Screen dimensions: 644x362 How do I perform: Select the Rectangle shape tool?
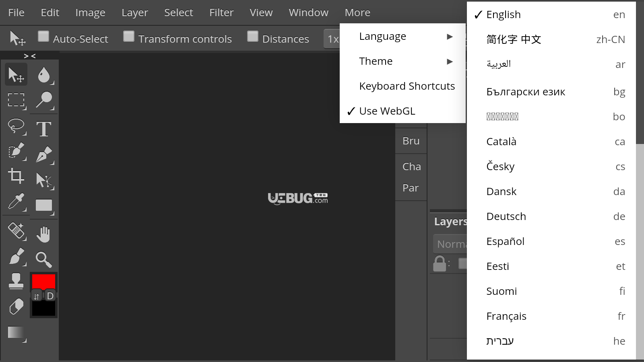[x=44, y=205]
